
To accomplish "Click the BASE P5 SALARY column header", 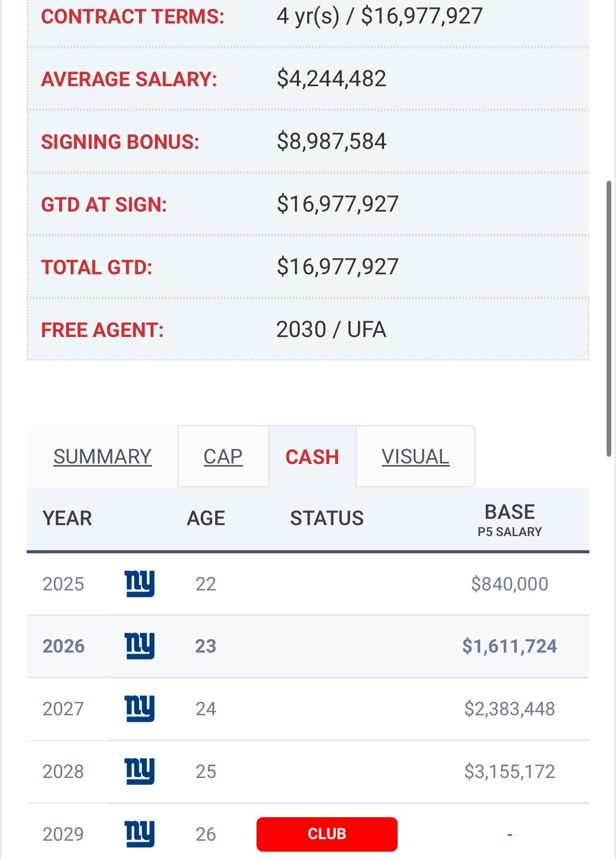I will coord(509,519).
